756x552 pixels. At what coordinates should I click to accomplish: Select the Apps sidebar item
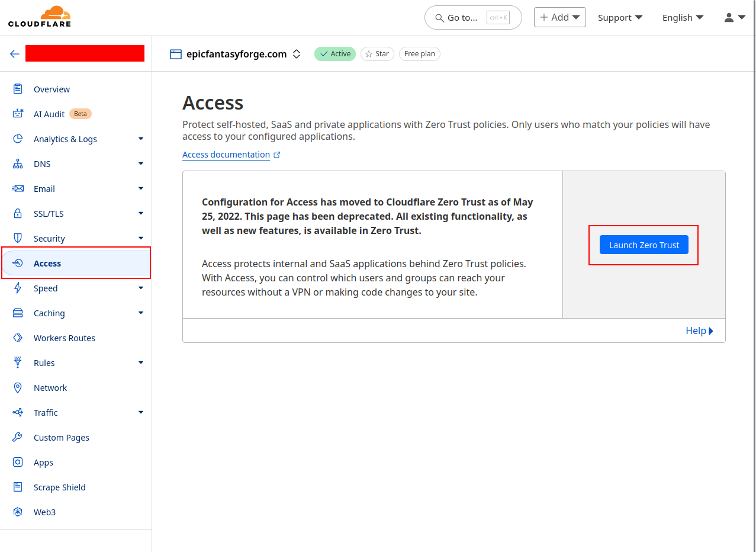click(43, 462)
